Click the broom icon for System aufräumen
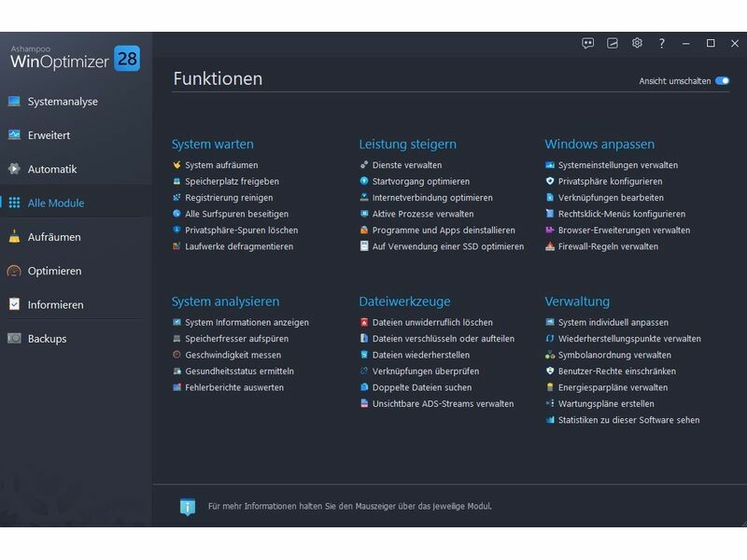Screen dimensions: 747x560 (176, 165)
